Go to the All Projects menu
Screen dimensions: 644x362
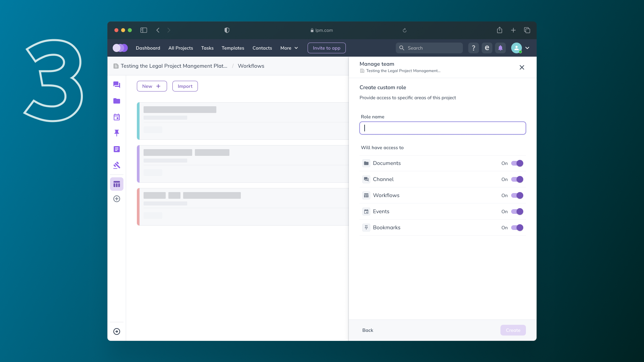coord(180,48)
